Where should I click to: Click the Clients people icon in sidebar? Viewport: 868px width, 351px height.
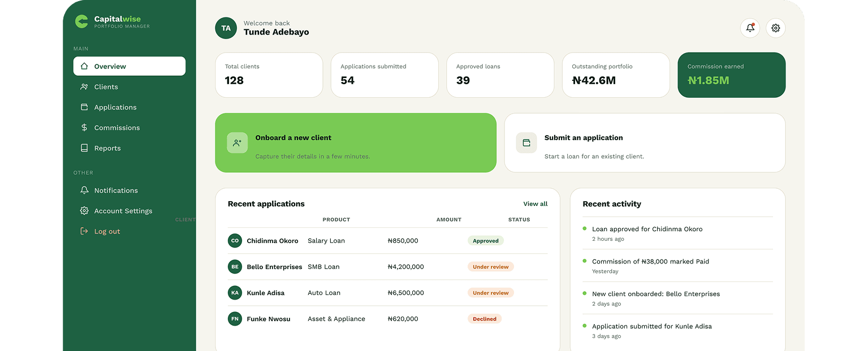84,86
